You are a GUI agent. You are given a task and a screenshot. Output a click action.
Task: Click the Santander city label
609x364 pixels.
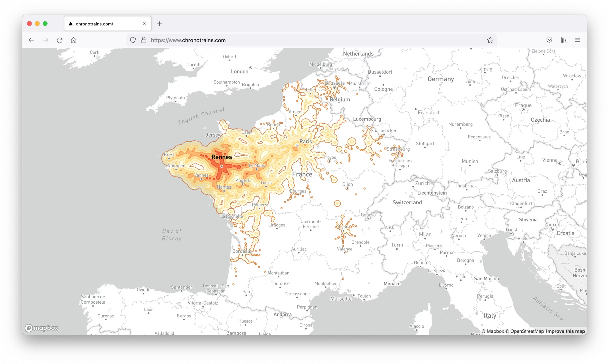click(x=182, y=287)
